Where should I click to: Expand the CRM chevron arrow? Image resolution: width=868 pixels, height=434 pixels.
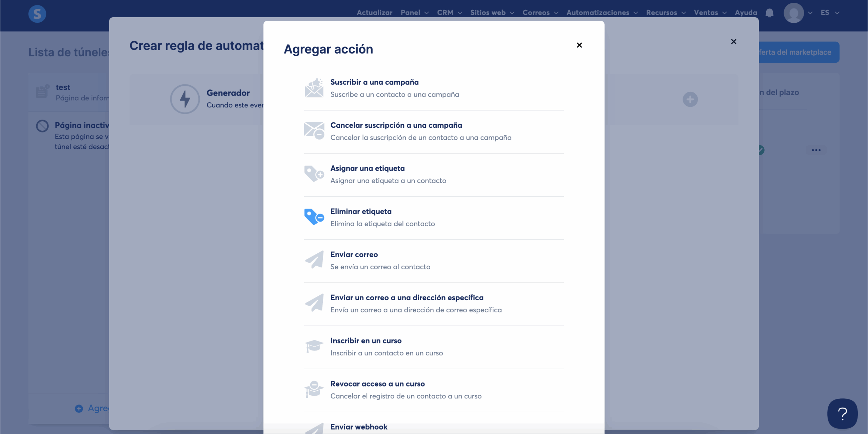click(460, 13)
